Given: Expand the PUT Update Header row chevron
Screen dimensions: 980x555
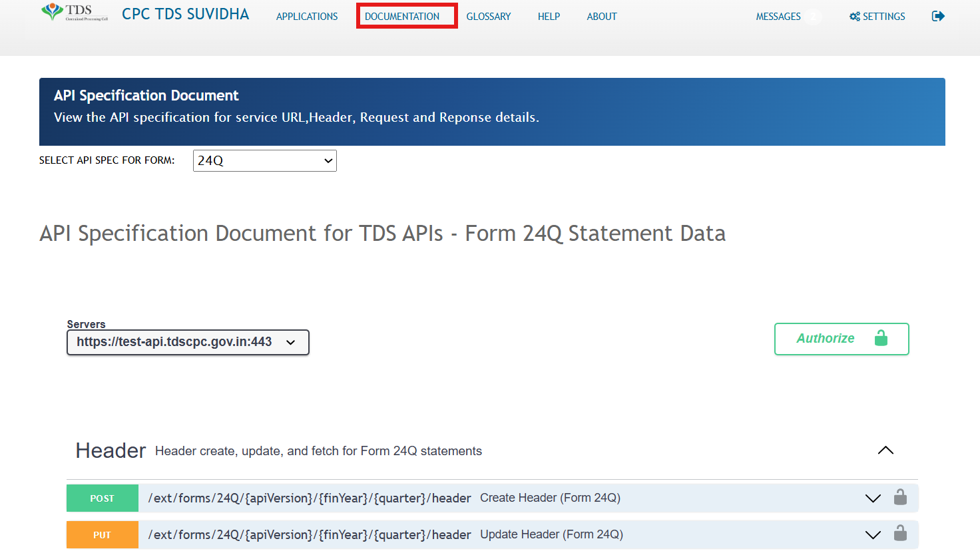Looking at the screenshot, I should coord(872,534).
